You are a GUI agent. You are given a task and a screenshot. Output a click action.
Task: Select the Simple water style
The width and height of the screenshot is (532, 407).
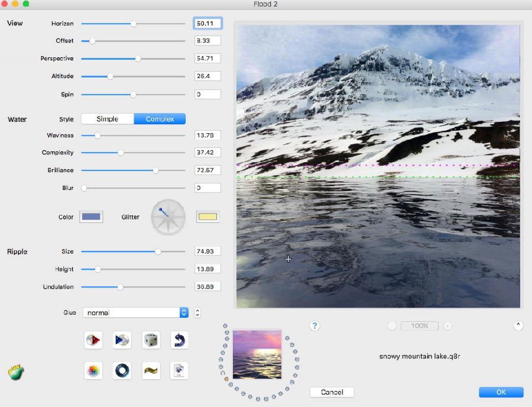point(108,119)
